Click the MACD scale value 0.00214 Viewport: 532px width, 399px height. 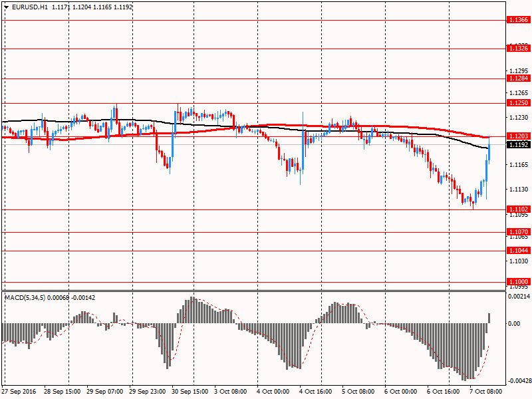(519, 297)
